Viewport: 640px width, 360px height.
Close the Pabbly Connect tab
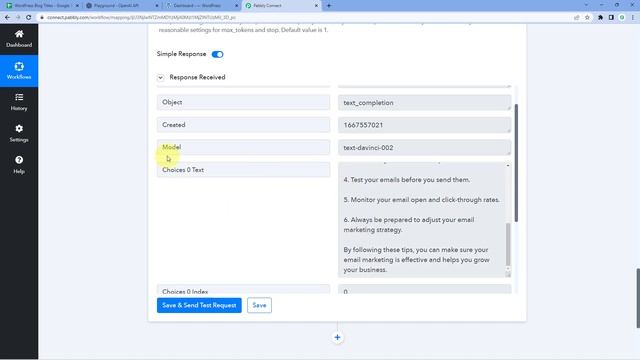tap(316, 6)
